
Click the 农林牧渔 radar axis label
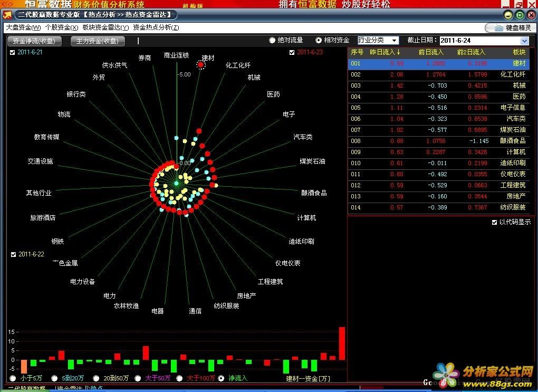(126, 306)
